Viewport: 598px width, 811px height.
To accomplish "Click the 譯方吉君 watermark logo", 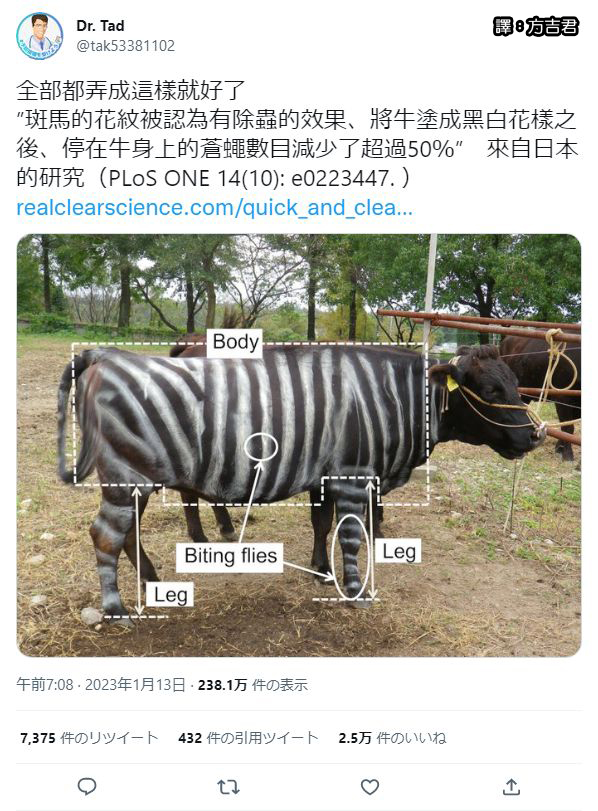I will [x=536, y=26].
